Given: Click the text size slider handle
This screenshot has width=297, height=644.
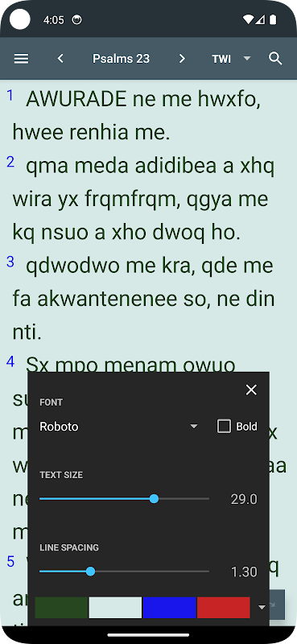Looking at the screenshot, I should click(x=154, y=499).
